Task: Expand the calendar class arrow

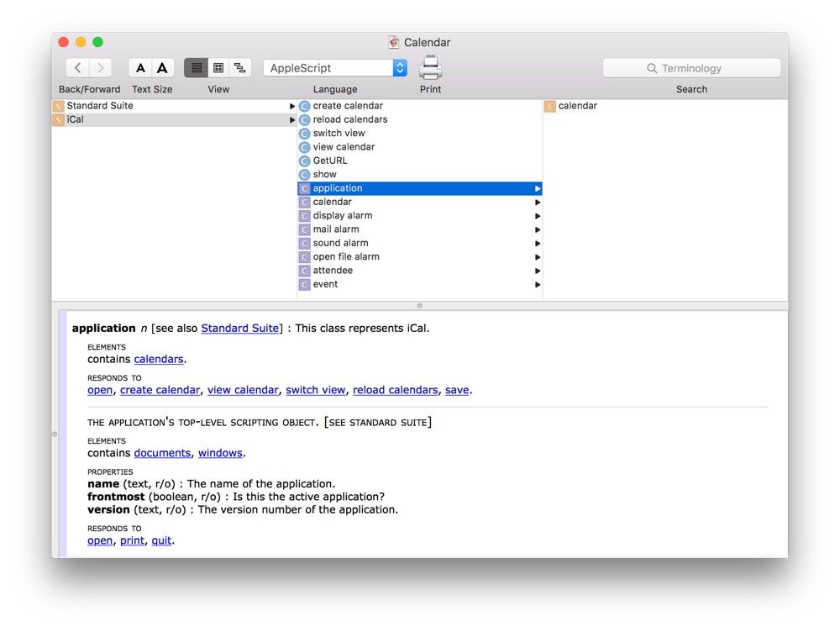Action: [538, 203]
